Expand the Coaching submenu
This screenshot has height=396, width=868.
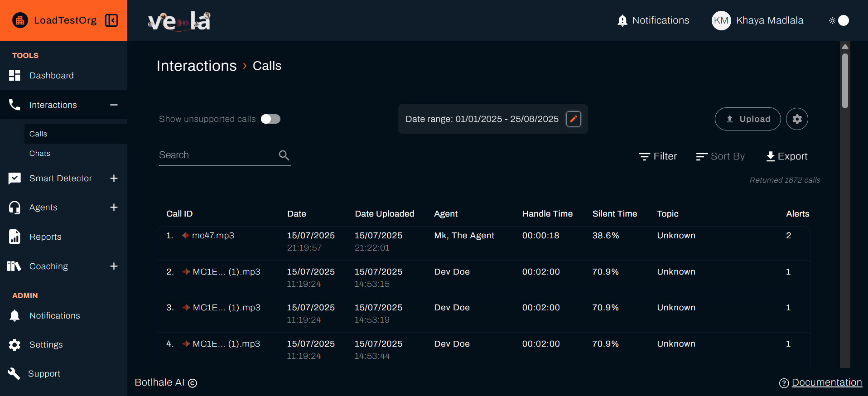(x=114, y=266)
